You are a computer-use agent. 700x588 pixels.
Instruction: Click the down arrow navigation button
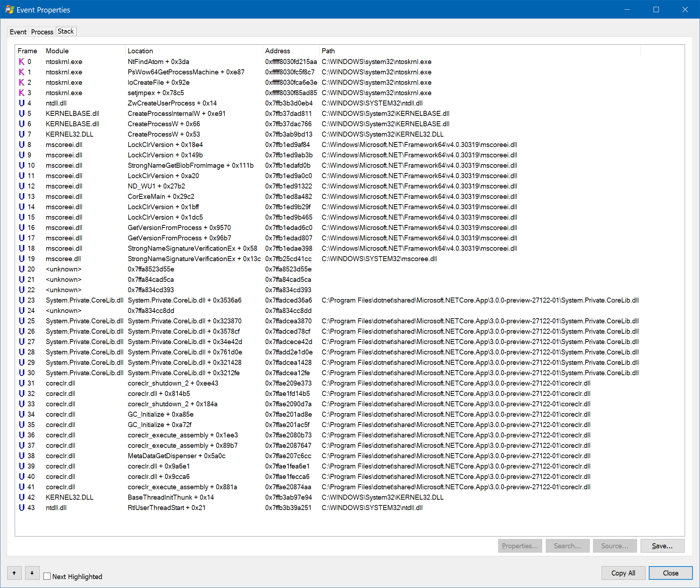[x=32, y=573]
